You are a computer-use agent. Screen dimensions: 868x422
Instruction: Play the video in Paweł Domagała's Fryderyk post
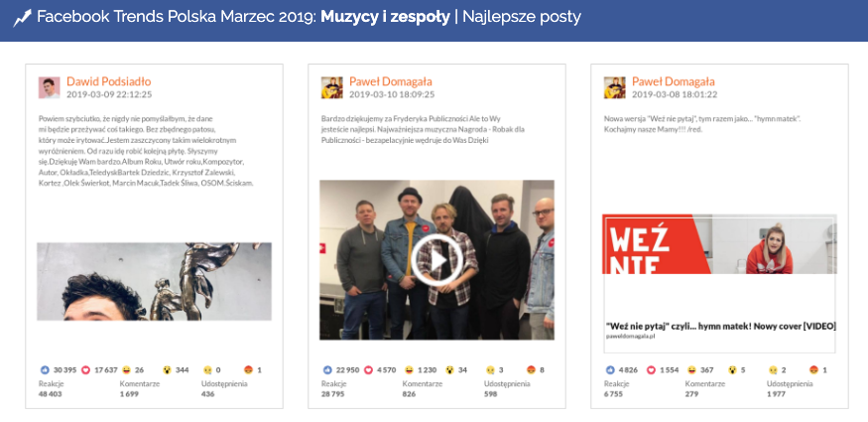[436, 260]
